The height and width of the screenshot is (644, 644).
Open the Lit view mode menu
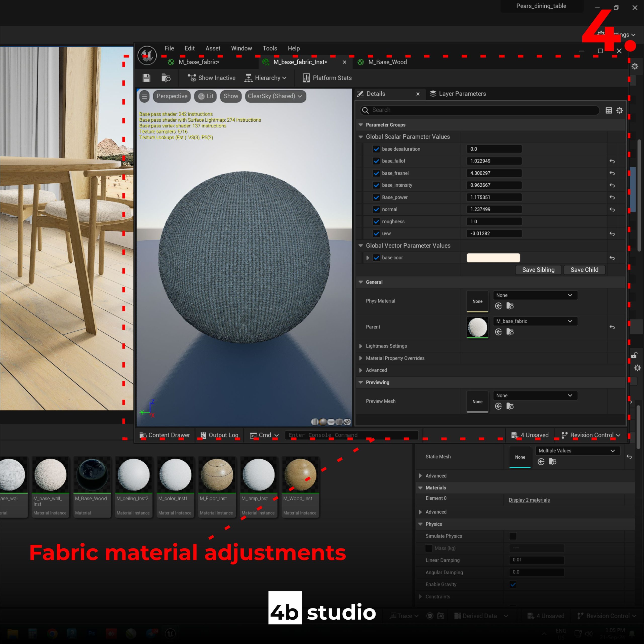click(x=206, y=96)
